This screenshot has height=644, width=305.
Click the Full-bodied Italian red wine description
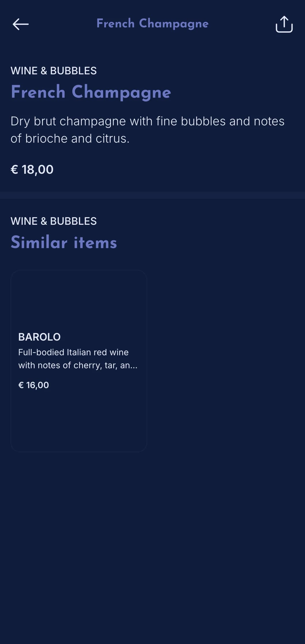point(78,359)
